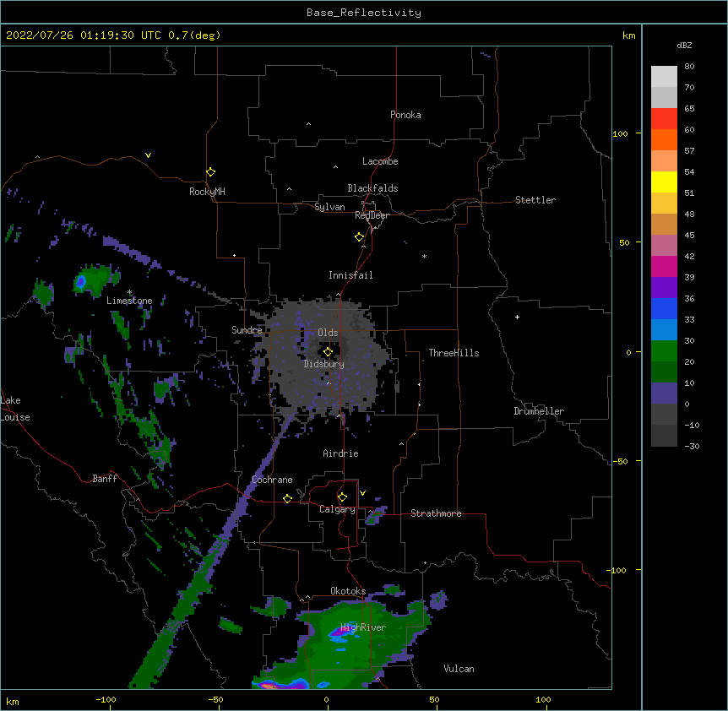Click the Drumheller label
The width and height of the screenshot is (728, 711).
click(539, 411)
